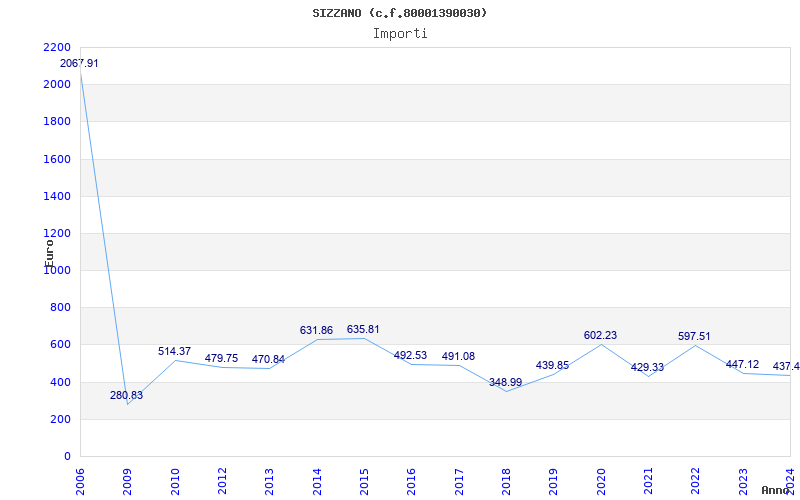Click the 635.81 peak label

(x=363, y=330)
